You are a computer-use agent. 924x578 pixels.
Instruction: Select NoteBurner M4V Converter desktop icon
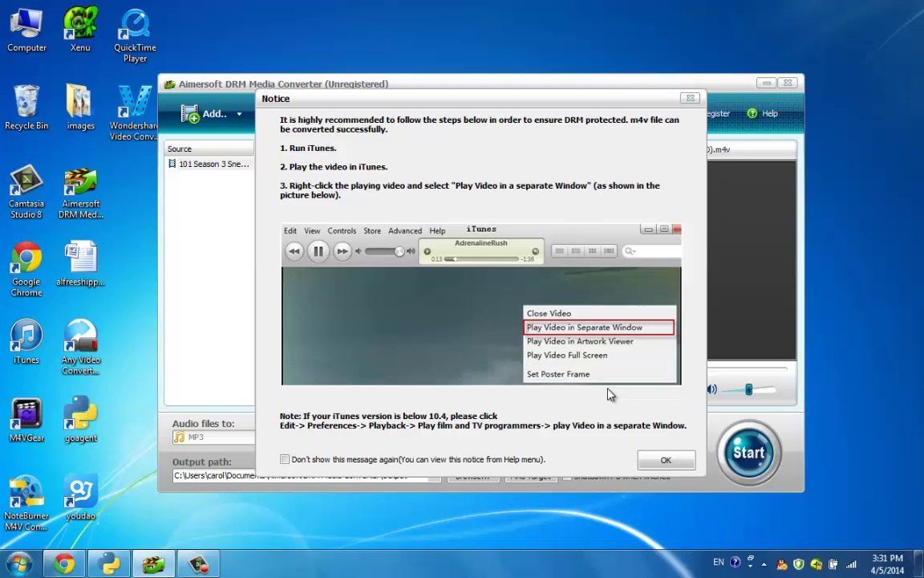tap(26, 503)
